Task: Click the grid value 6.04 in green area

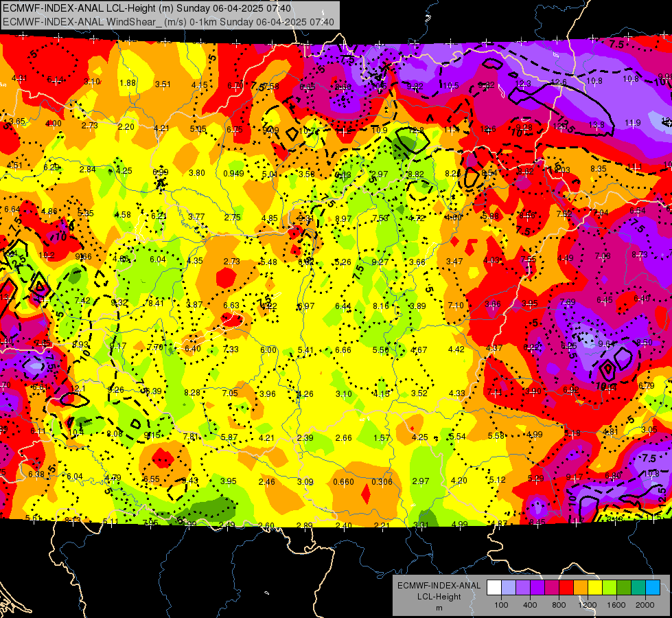Action: click(158, 260)
